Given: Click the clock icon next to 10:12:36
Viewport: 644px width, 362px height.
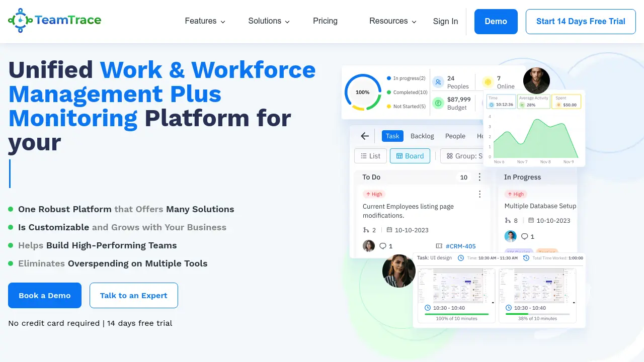Looking at the screenshot, I should pyautogui.click(x=492, y=105).
